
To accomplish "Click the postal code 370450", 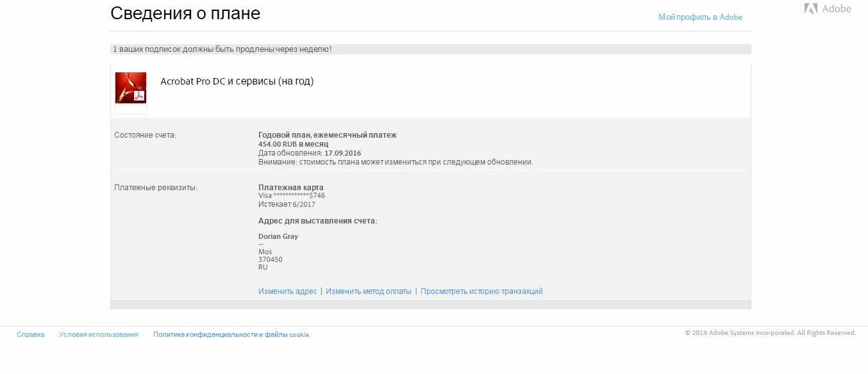I will coord(271,259).
